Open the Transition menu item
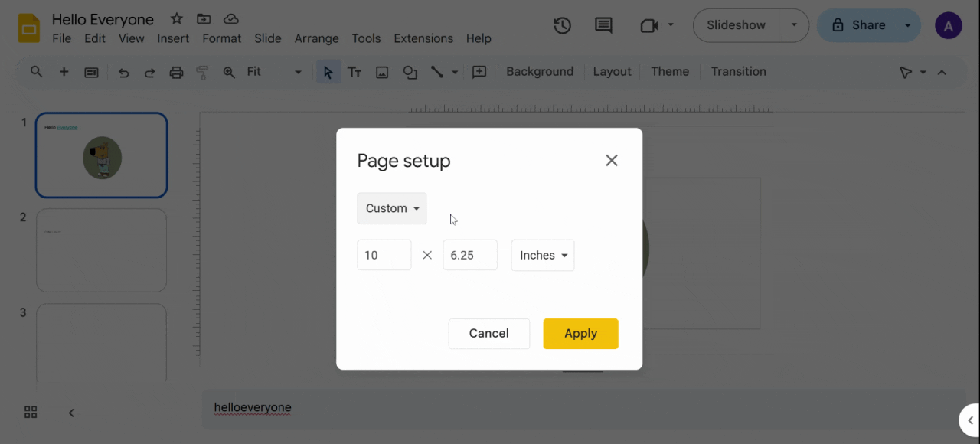980x444 pixels. tap(738, 71)
